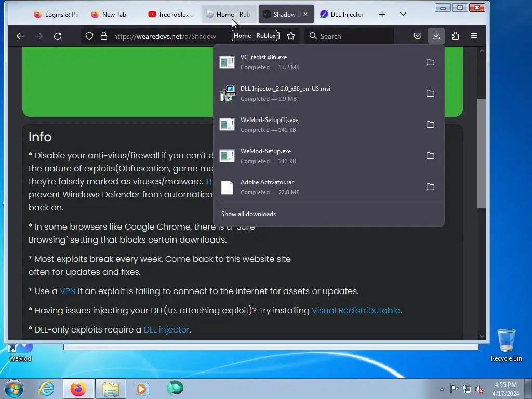Open the Visual Redistributable link
The width and height of the screenshot is (532, 399).
coord(356,311)
